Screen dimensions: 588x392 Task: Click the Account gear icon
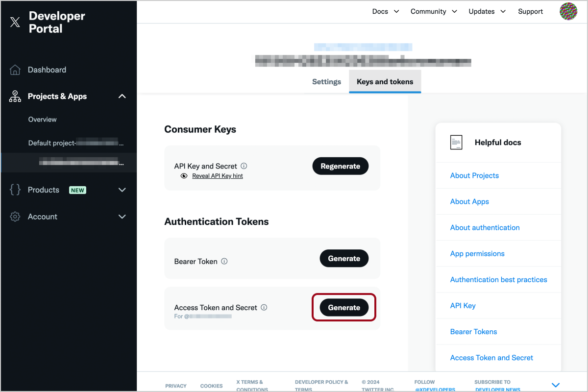pyautogui.click(x=15, y=217)
